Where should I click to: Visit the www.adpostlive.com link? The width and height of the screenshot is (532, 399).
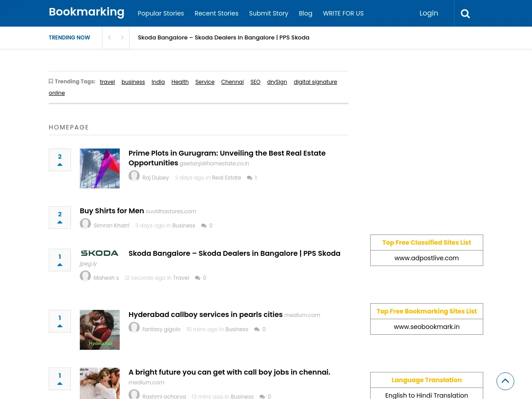(x=426, y=258)
